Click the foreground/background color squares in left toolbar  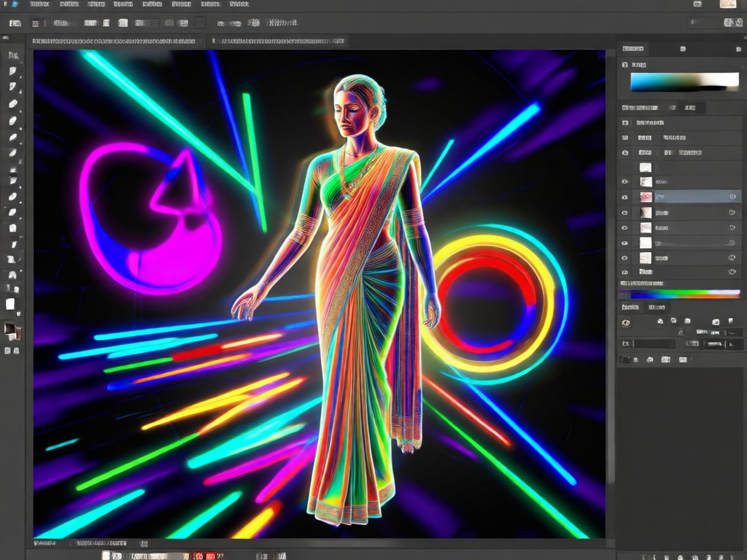[x=12, y=331]
